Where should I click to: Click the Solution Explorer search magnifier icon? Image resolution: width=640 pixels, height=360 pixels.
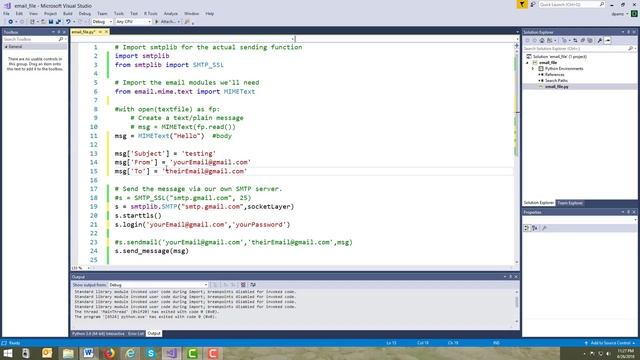[631, 49]
